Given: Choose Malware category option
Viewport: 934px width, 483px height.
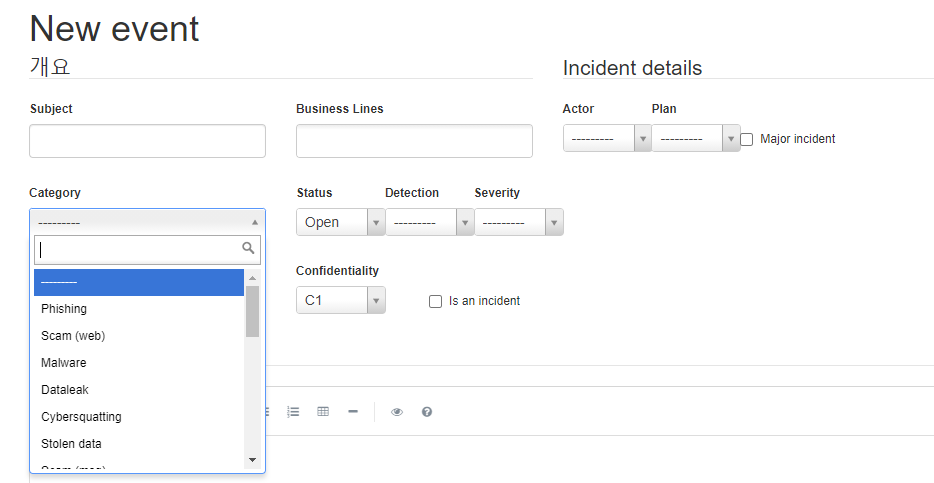Looking at the screenshot, I should [139, 363].
